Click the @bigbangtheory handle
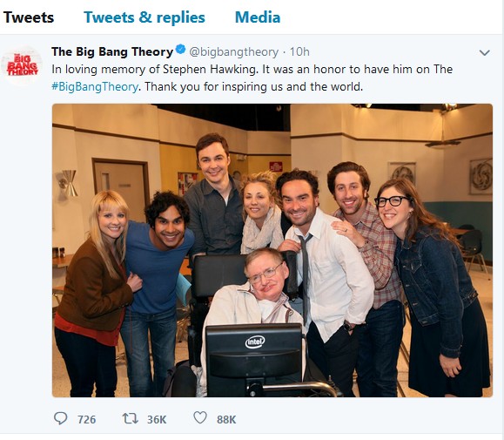The image size is (504, 440). (x=233, y=51)
